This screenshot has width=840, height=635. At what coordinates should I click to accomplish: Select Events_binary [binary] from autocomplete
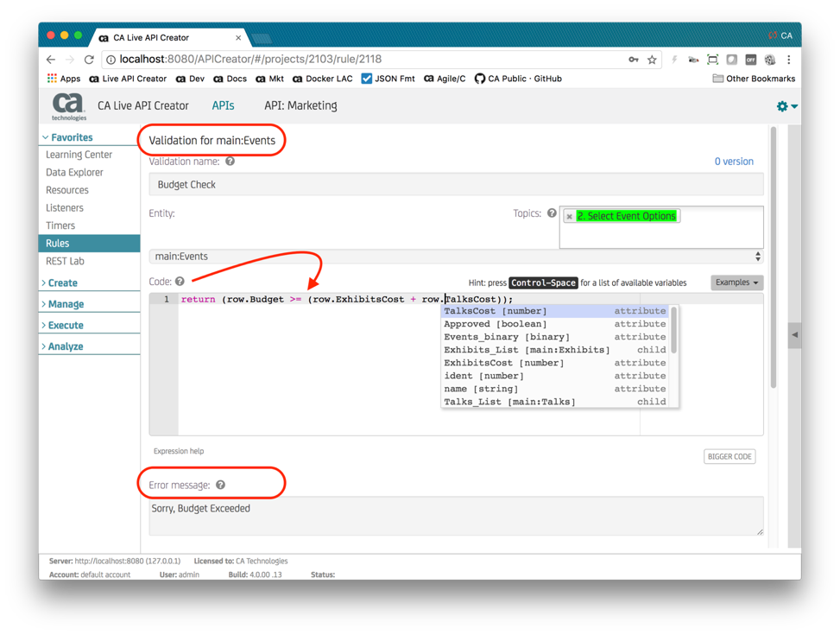(555, 337)
